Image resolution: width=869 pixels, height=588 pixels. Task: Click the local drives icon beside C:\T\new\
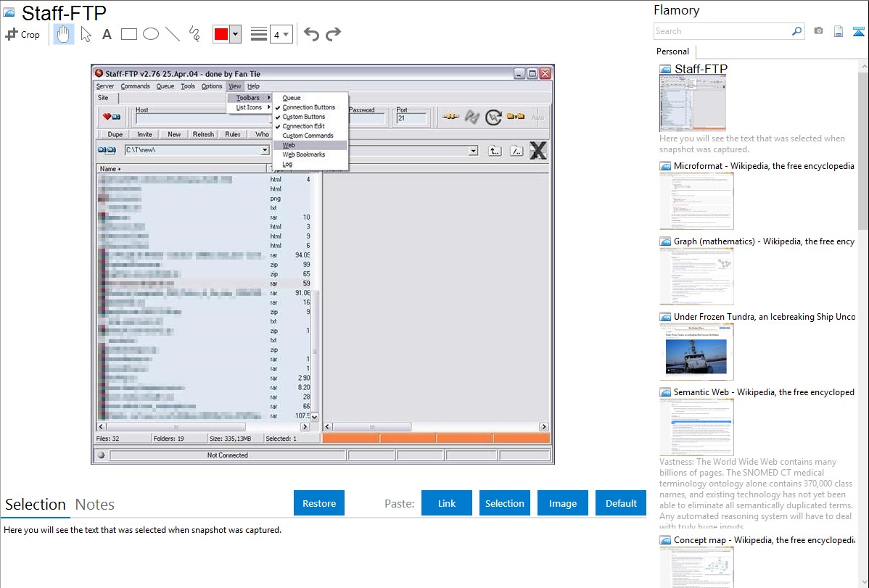[x=107, y=150]
